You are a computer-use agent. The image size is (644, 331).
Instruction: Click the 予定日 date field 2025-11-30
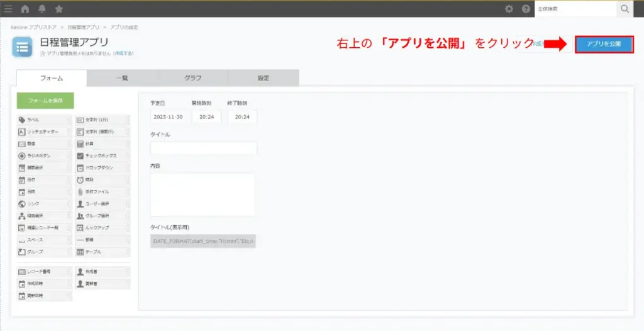168,117
